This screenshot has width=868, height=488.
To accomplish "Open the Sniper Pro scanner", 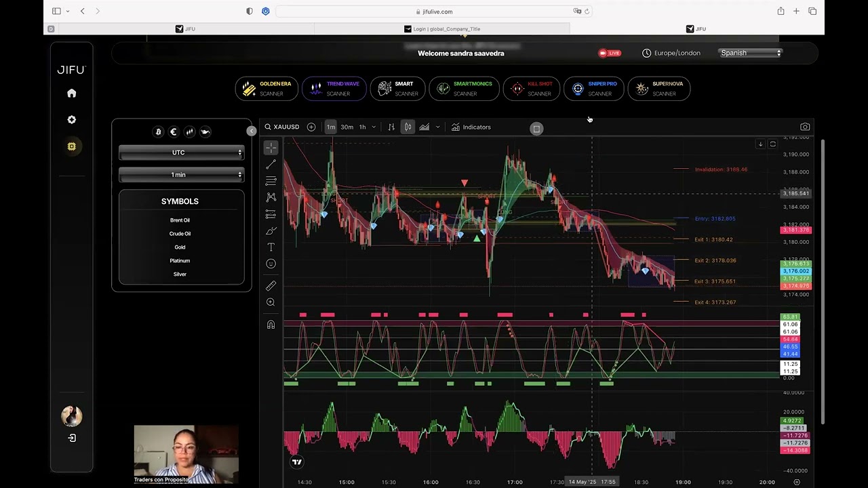I will (593, 89).
